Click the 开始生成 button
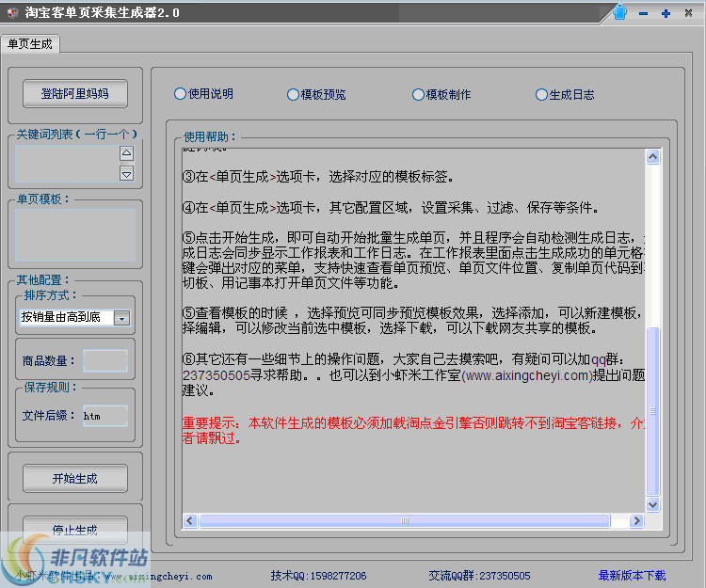This screenshot has width=706, height=588. pos(75,479)
